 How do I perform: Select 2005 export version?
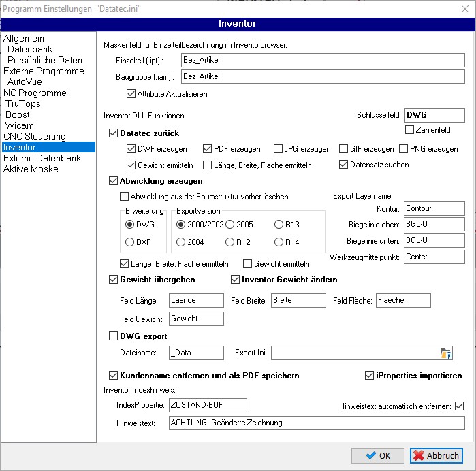(x=229, y=225)
